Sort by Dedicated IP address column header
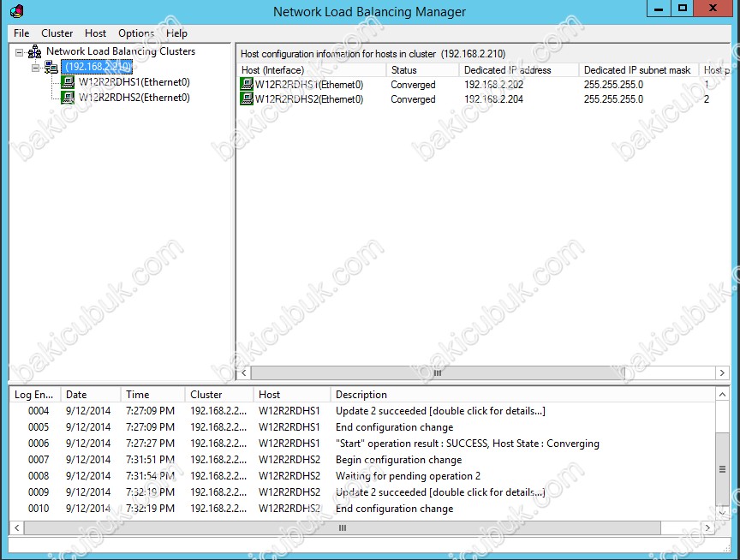Image resolution: width=740 pixels, height=560 pixels. click(519, 70)
